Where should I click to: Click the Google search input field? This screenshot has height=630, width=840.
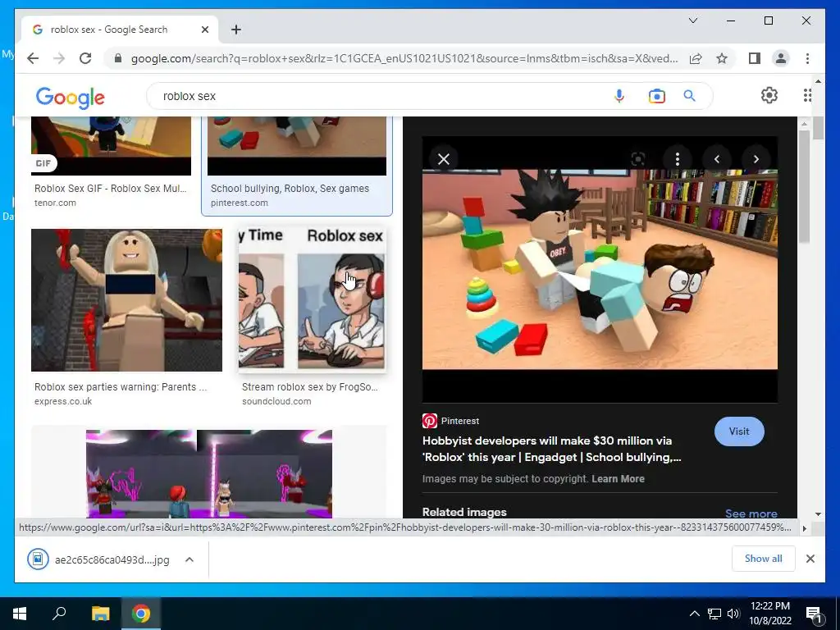386,96
